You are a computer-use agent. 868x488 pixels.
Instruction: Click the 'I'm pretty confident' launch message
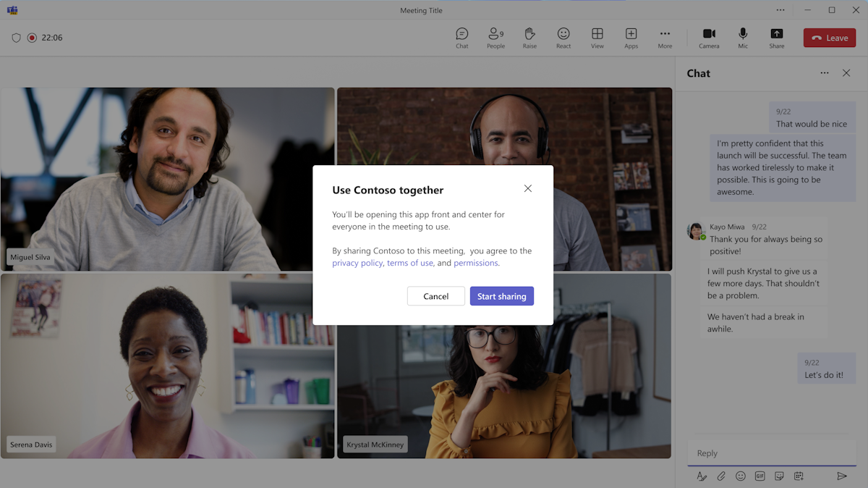pos(782,167)
